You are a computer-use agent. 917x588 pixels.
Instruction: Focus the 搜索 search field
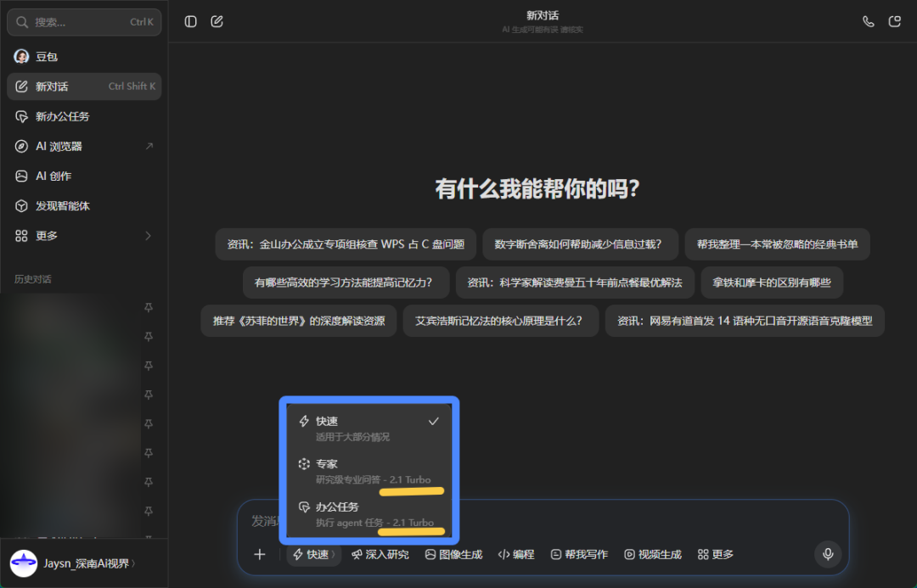[x=84, y=22]
